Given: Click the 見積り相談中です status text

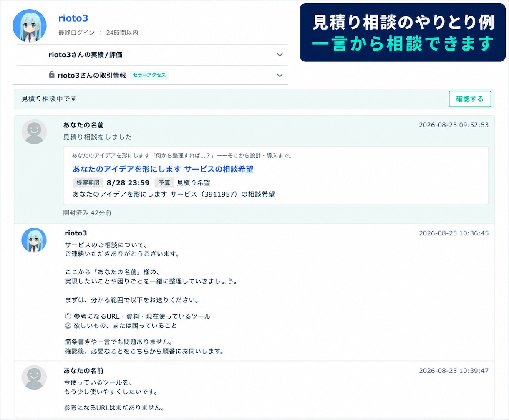Looking at the screenshot, I should pos(49,99).
